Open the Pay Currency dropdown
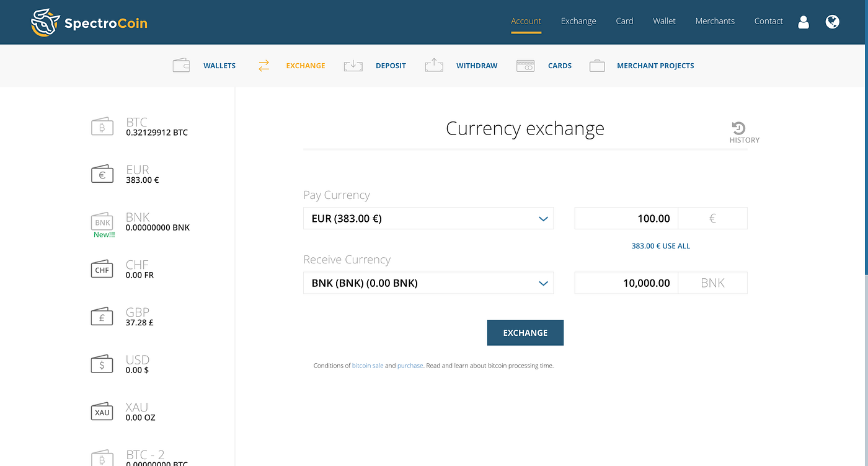The height and width of the screenshot is (466, 868). (428, 218)
